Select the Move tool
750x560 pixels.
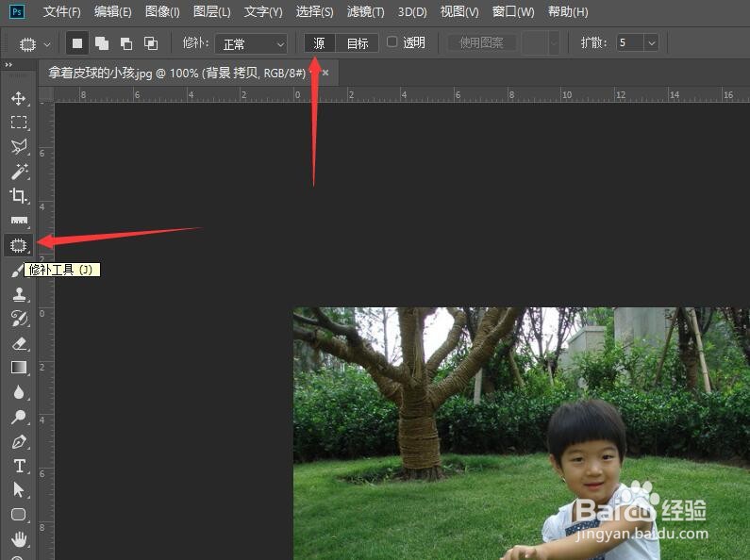click(x=19, y=98)
